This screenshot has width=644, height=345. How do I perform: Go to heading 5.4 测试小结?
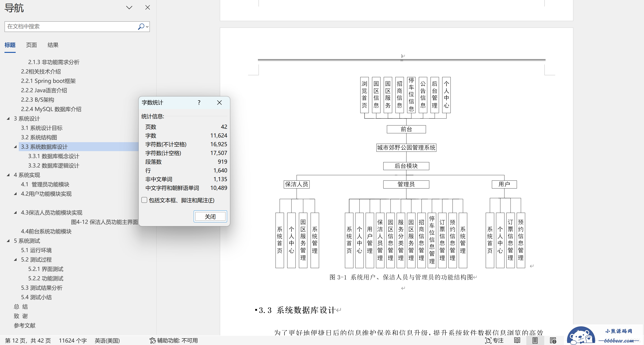36,297
